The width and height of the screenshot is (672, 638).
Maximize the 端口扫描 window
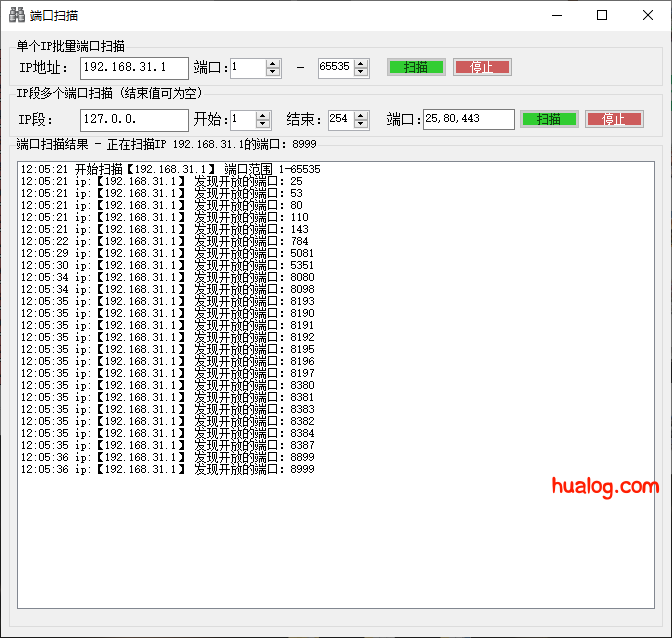(x=601, y=15)
